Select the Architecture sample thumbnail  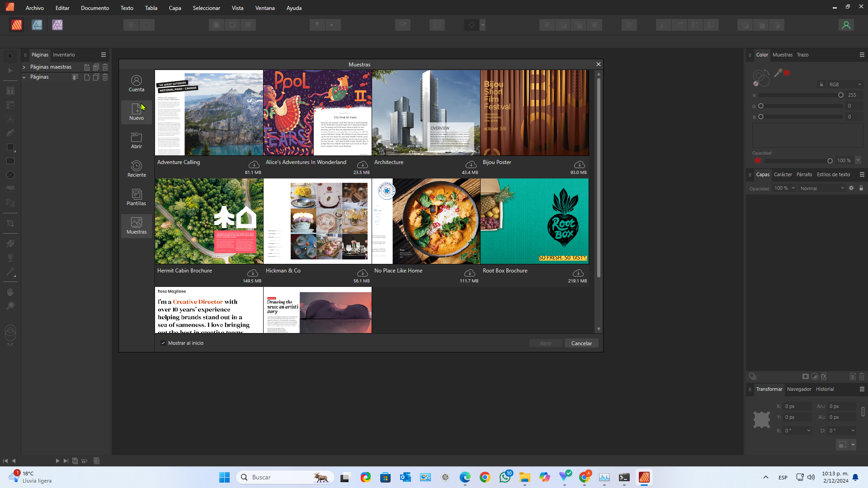(x=426, y=113)
